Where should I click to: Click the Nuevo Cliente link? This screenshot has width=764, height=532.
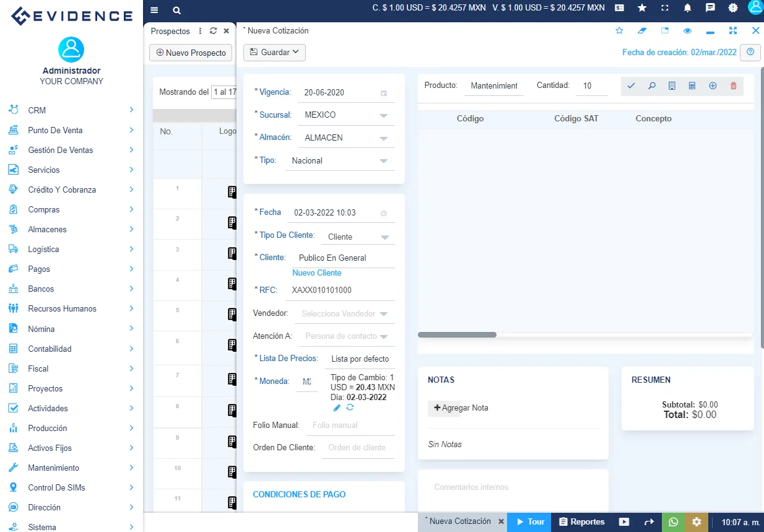pyautogui.click(x=316, y=273)
